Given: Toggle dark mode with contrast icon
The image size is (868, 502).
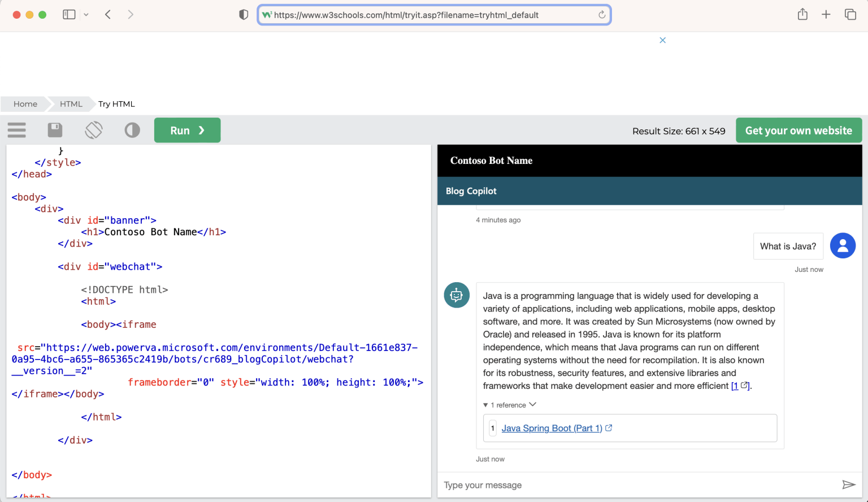Looking at the screenshot, I should [132, 131].
